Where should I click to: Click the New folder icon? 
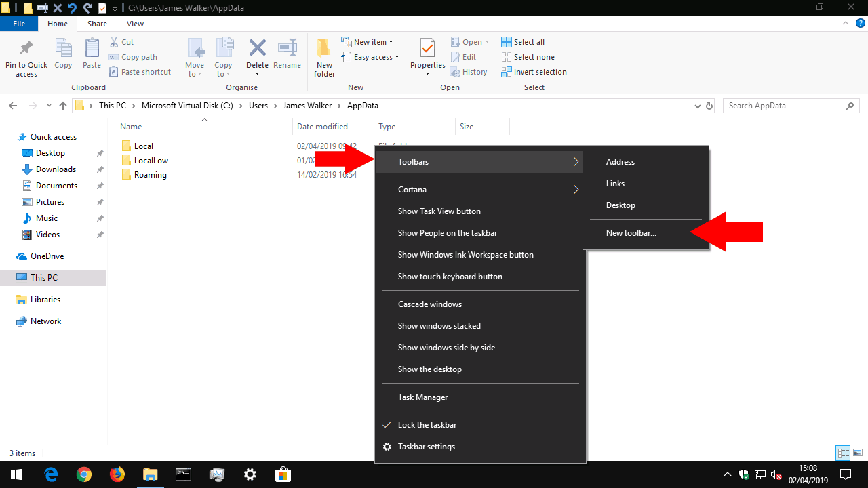(324, 57)
